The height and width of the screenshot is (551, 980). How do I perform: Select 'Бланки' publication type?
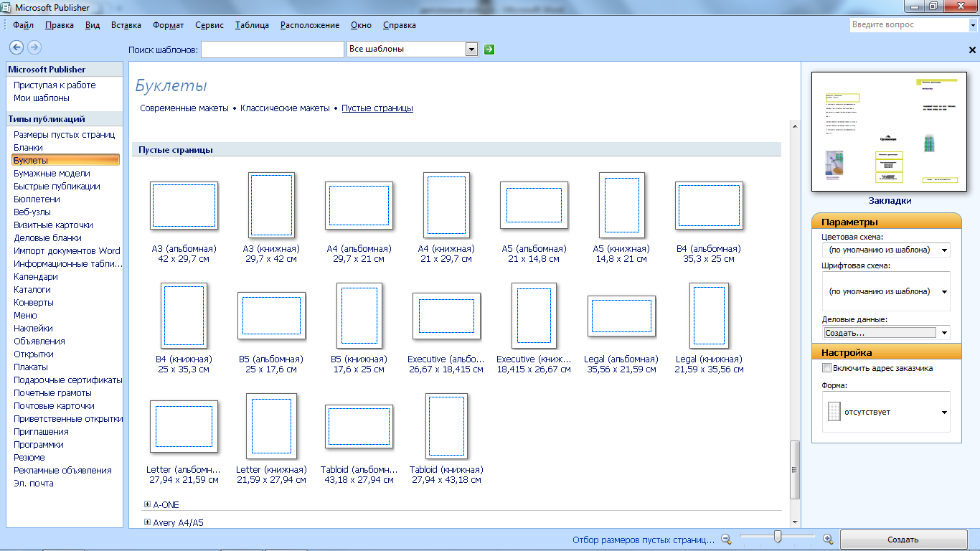point(28,148)
